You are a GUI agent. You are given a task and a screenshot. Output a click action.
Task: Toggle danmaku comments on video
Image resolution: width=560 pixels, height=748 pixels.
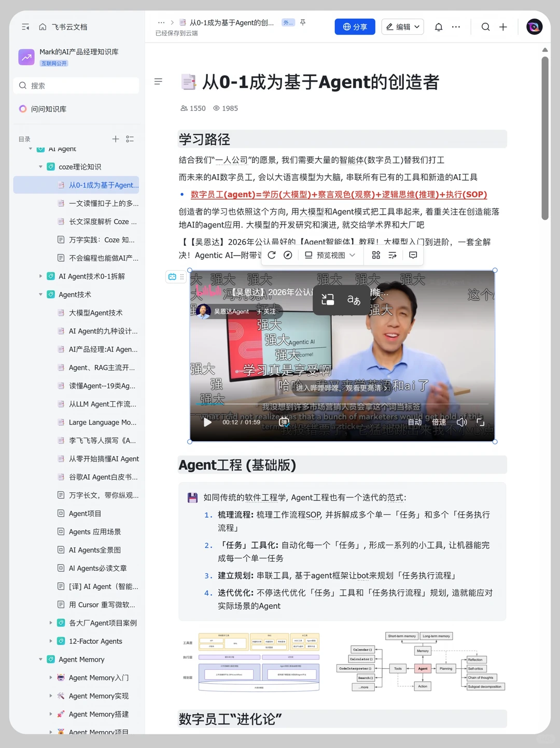coord(284,422)
